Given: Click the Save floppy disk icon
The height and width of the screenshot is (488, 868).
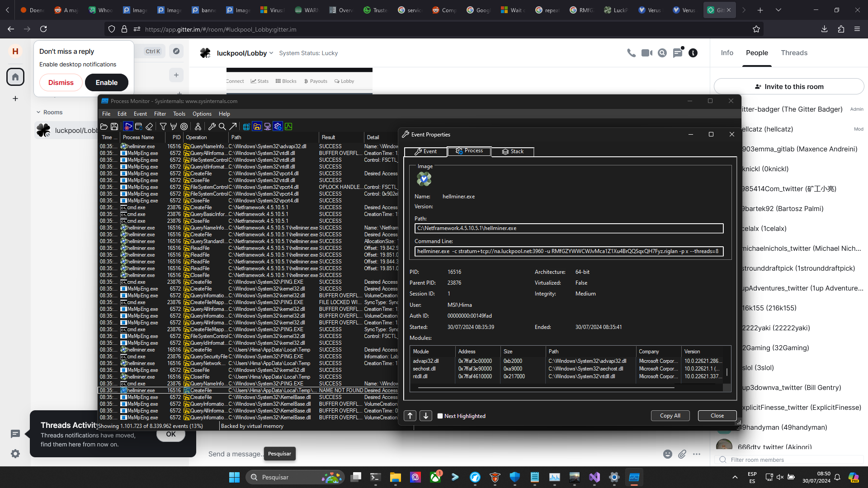Looking at the screenshot, I should 114,127.
